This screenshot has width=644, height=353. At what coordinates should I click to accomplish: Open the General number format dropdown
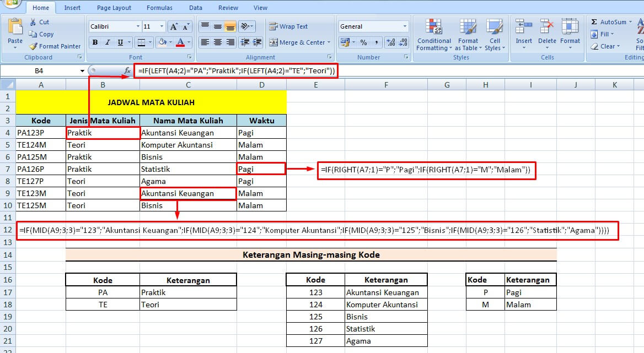pyautogui.click(x=405, y=26)
